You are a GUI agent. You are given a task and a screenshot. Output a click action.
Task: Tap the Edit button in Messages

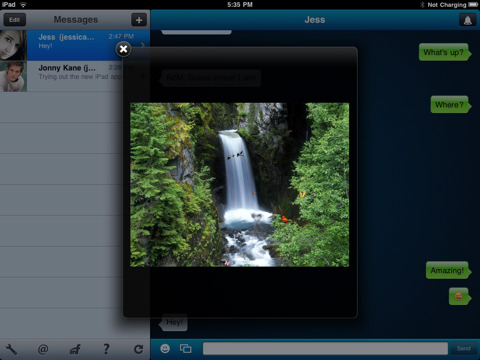pos(14,20)
